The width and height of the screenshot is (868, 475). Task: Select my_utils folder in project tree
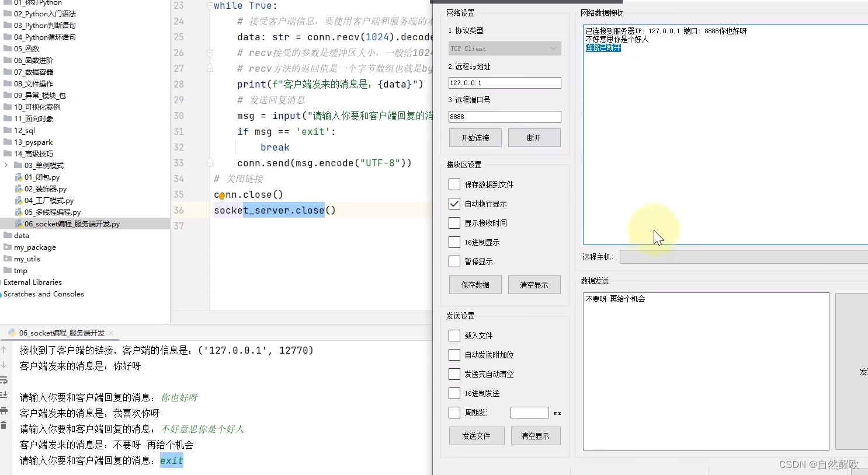27,259
